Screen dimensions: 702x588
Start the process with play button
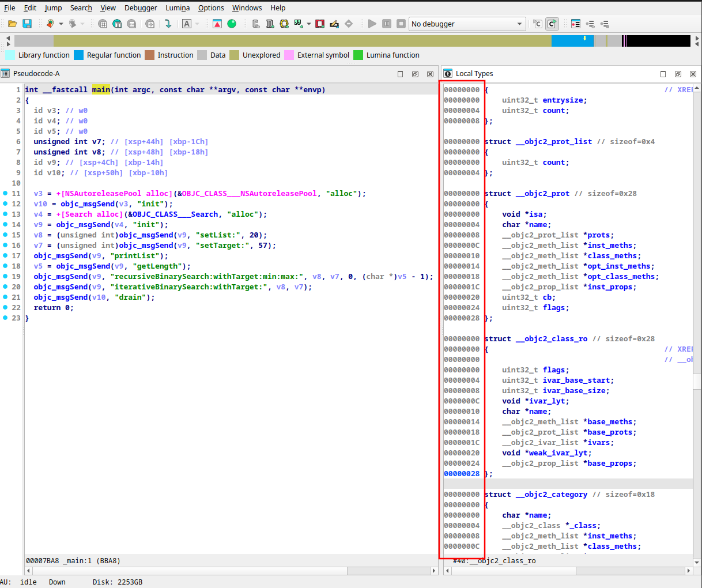[372, 24]
